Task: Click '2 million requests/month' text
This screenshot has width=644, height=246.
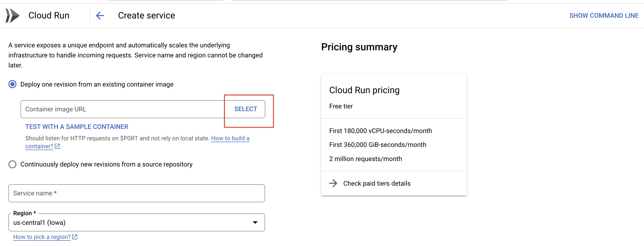Action: pyautogui.click(x=366, y=159)
